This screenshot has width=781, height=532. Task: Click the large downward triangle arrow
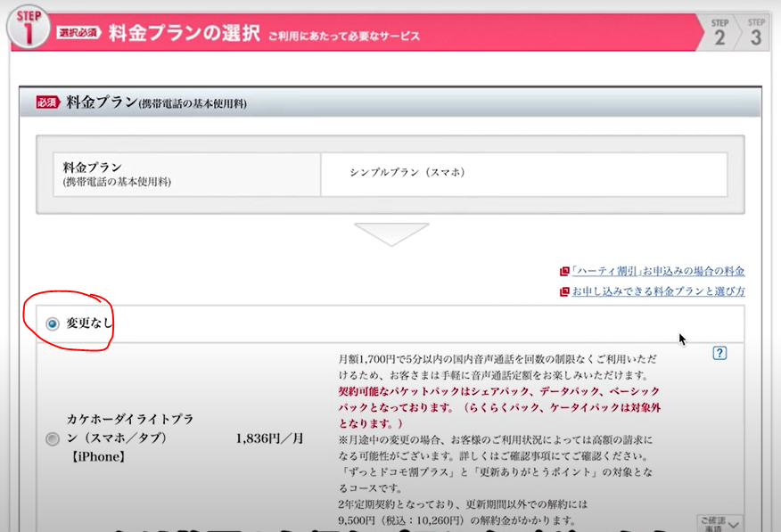click(390, 234)
